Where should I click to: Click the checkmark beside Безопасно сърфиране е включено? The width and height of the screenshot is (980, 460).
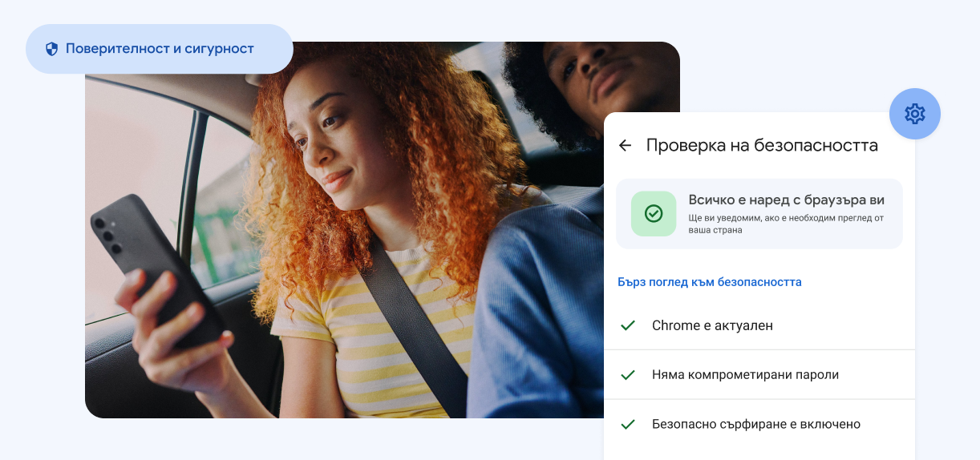(x=628, y=424)
